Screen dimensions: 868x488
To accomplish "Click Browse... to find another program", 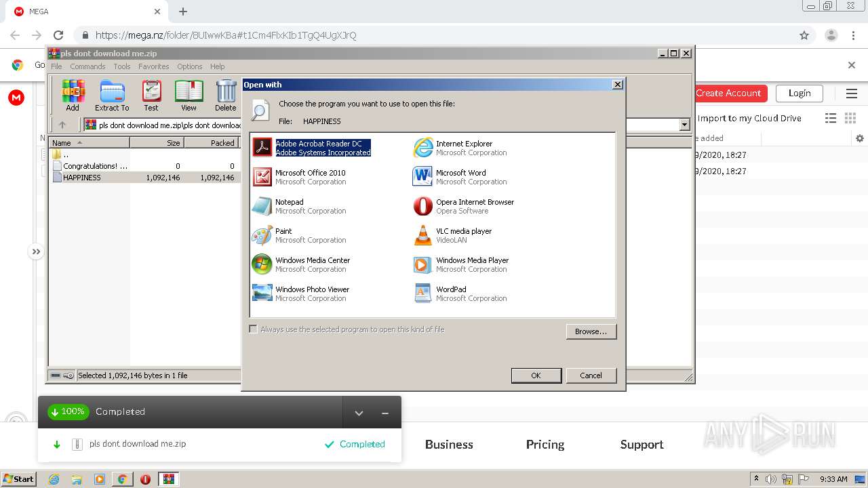I will (x=591, y=331).
